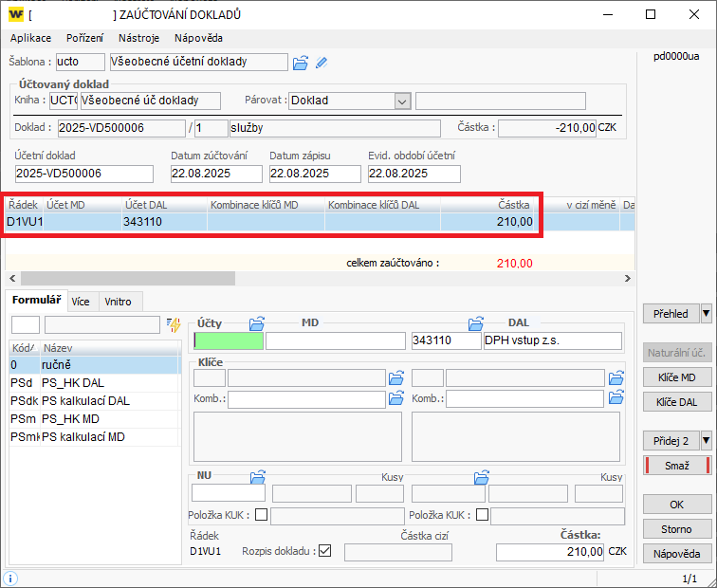
Task: Select row 'PS_HK DAL' in list
Action: (94, 383)
